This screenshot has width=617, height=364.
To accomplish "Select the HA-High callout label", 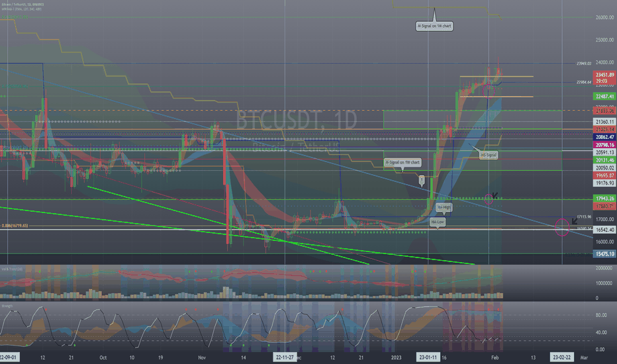I will 444,207.
